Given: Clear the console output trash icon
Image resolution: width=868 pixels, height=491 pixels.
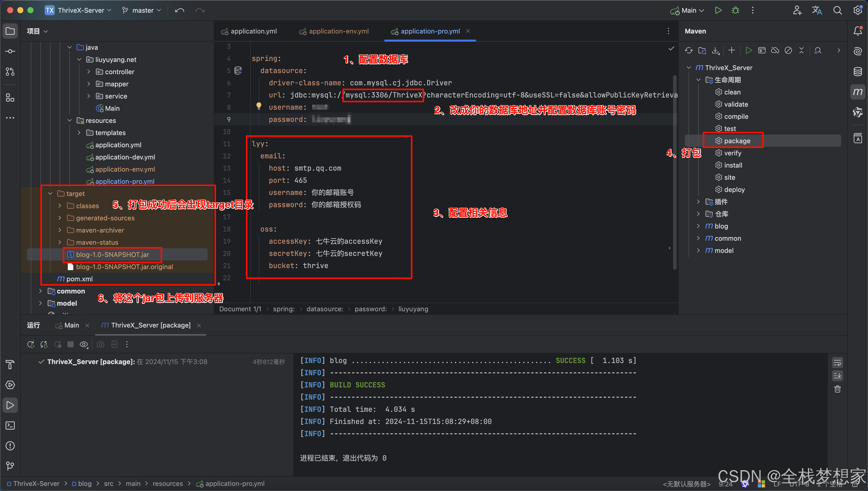Looking at the screenshot, I should pos(837,389).
